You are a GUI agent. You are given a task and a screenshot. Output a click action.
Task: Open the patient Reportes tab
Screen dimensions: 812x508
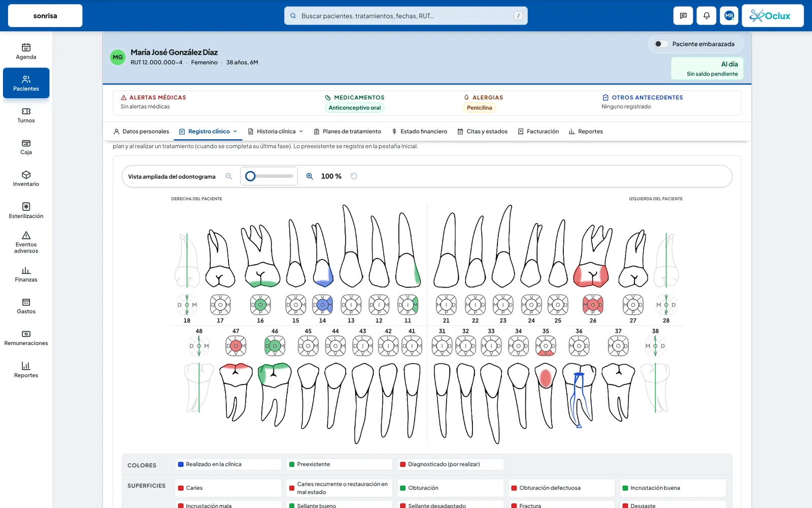click(586, 132)
